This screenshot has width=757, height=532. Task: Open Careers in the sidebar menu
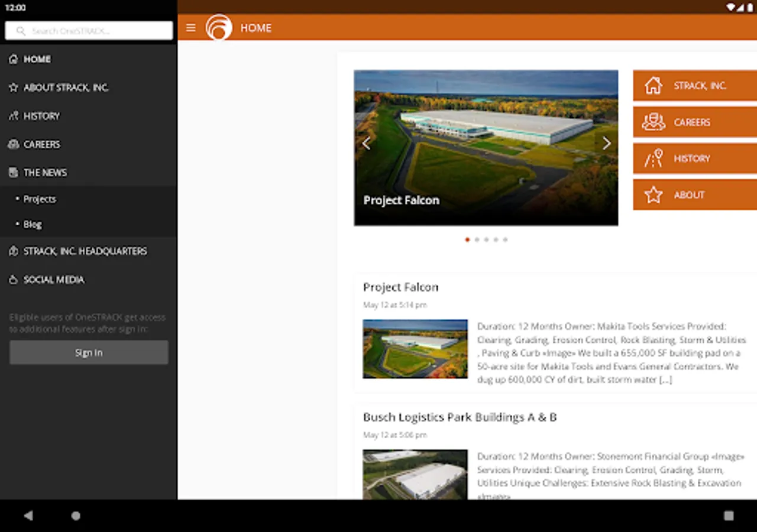[89, 144]
